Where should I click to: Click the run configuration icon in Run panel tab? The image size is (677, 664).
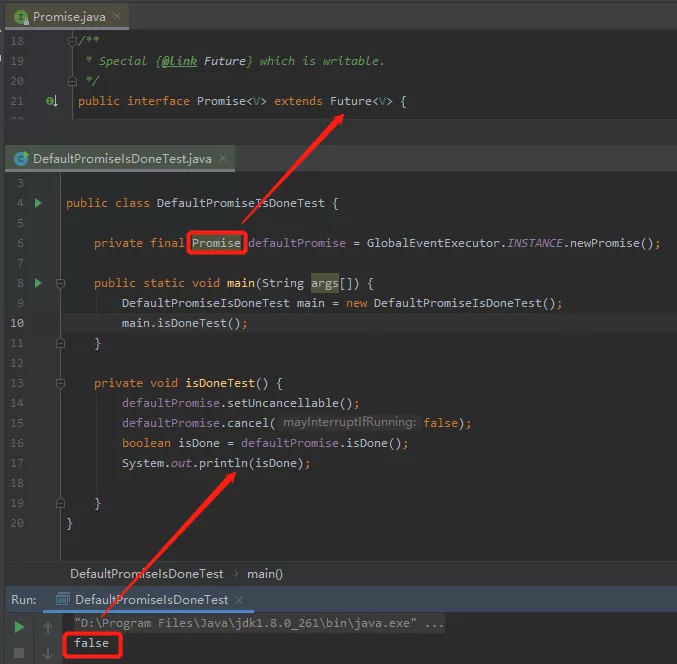[63, 599]
